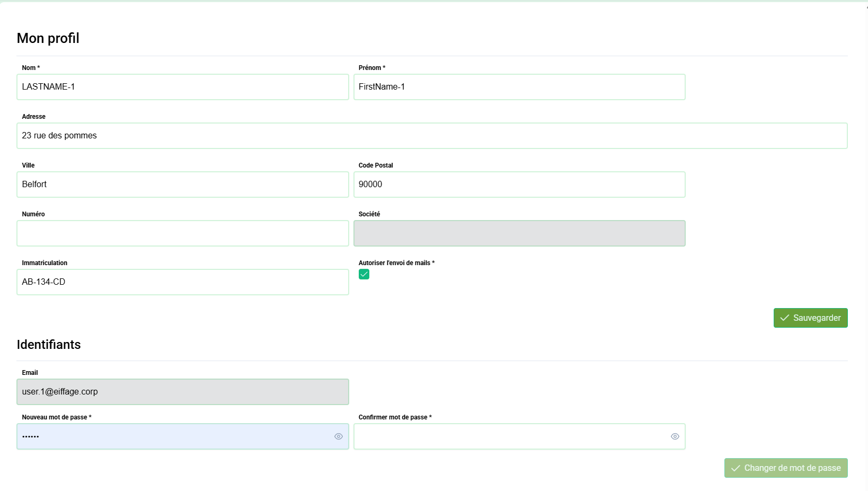Click the "Confirmer mot de passe" label text

pyautogui.click(x=394, y=417)
